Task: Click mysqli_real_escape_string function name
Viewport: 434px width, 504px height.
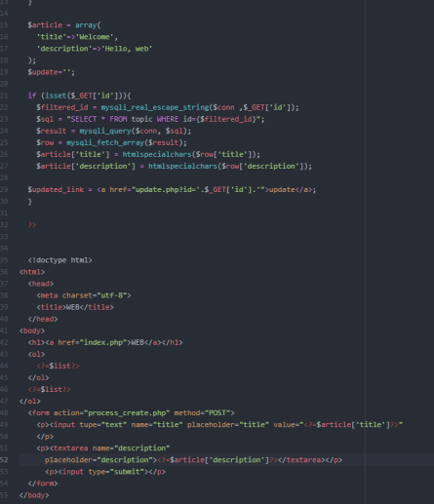Action: (x=155, y=107)
